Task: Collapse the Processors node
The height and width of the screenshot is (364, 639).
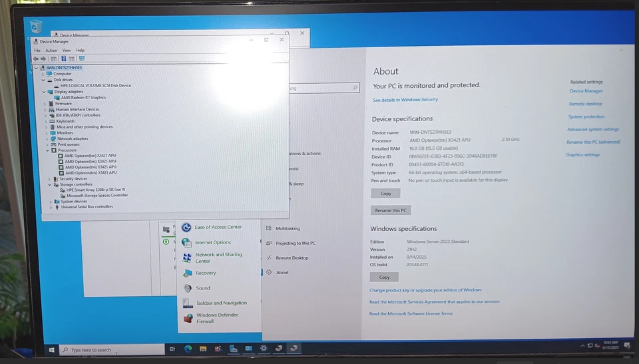Action: pos(47,150)
